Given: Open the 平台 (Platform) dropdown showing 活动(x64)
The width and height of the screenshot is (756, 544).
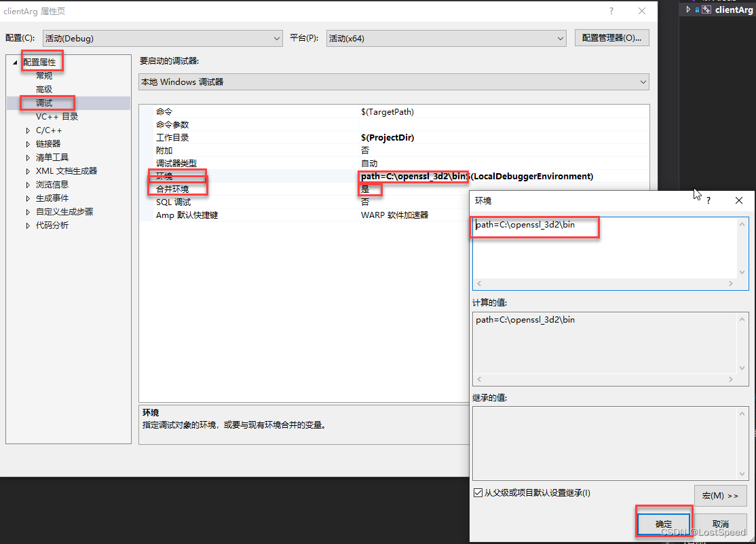Looking at the screenshot, I should tap(446, 39).
